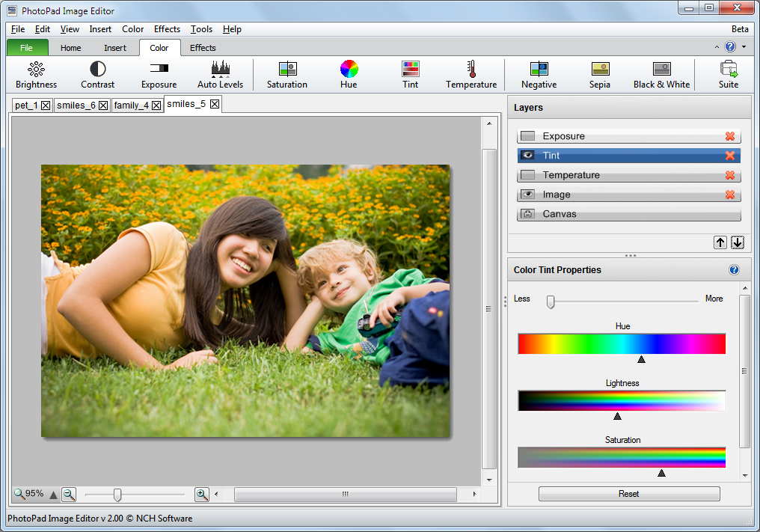
Task: Open zoom level options triangle
Action: pos(53,495)
